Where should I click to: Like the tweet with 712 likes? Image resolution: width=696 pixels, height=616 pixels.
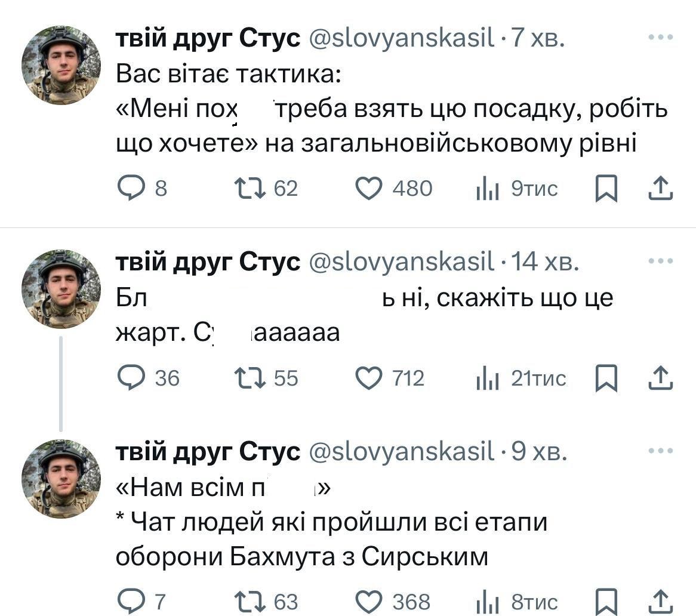(369, 378)
